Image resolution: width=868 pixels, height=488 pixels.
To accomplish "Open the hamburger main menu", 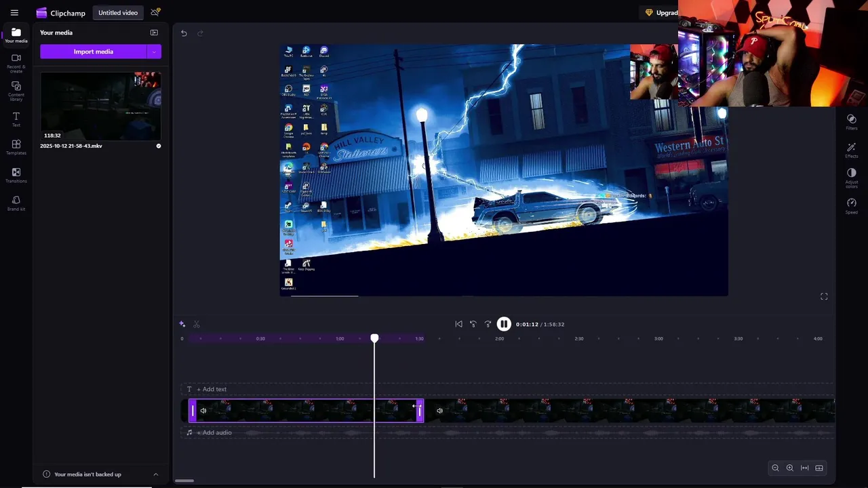I will coord(14,13).
